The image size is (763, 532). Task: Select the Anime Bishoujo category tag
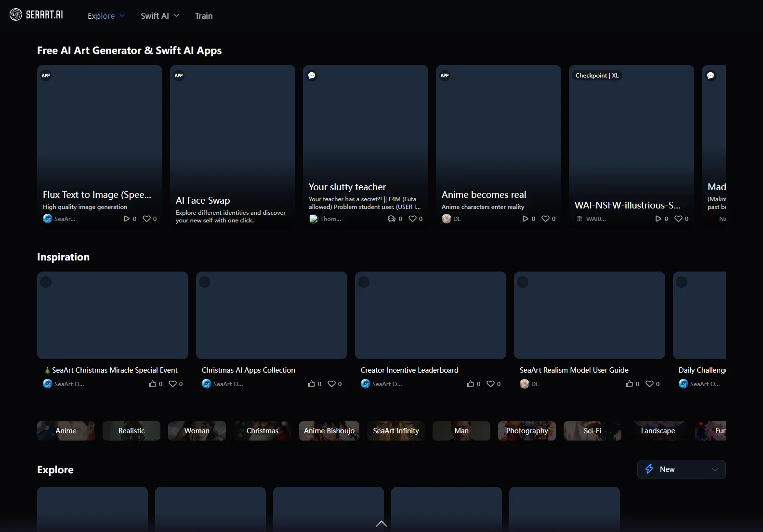(x=329, y=431)
